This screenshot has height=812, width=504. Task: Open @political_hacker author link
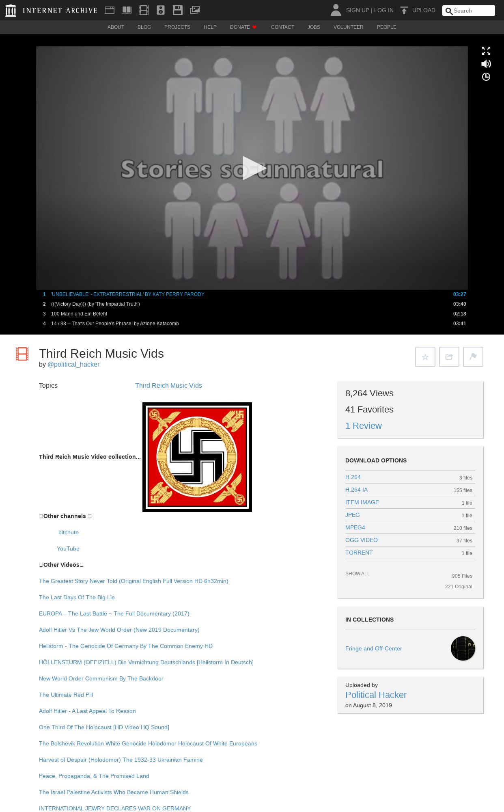pyautogui.click(x=73, y=365)
